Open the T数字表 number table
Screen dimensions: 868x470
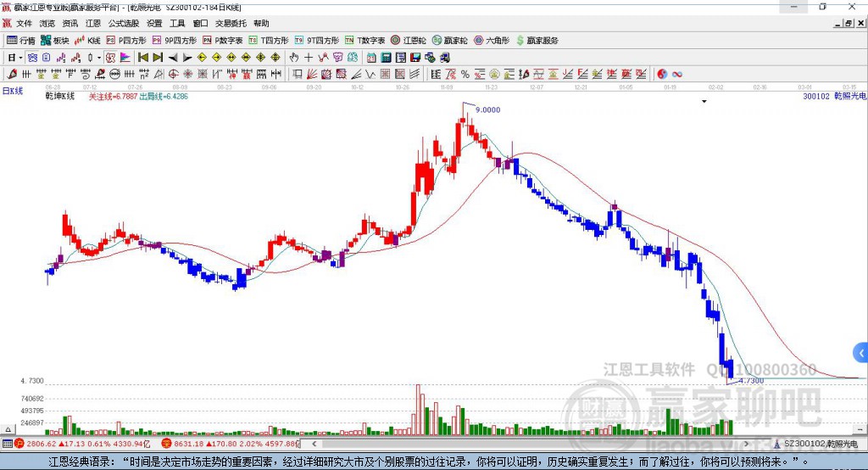(x=364, y=41)
